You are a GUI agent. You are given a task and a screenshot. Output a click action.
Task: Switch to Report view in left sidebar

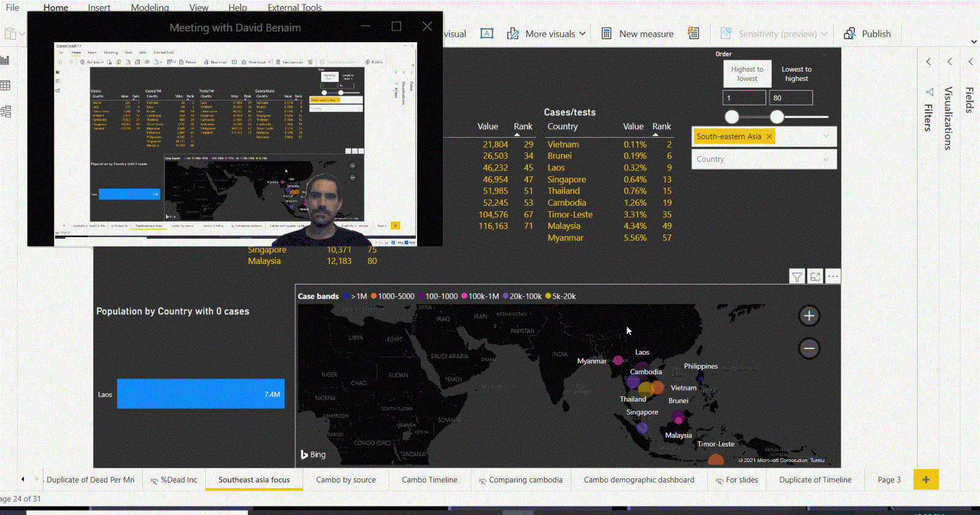tap(6, 60)
